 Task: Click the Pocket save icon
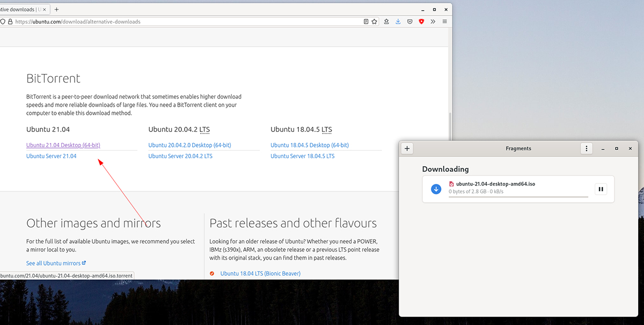(410, 22)
